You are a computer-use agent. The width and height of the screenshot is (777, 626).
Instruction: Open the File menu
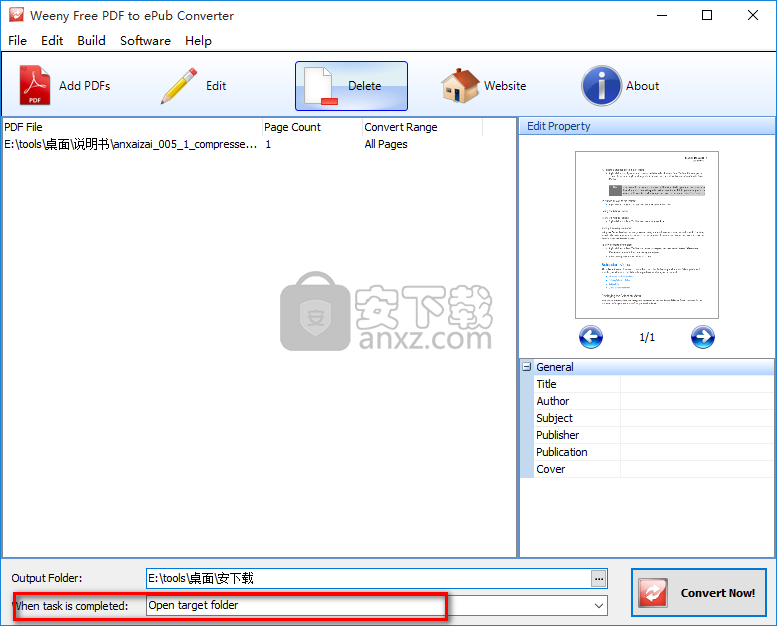17,41
